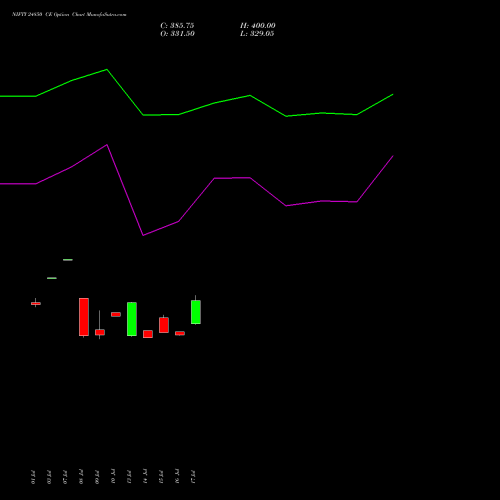Click the tallest red candlestick body
Screen dimensions: 500x500
coord(84,317)
